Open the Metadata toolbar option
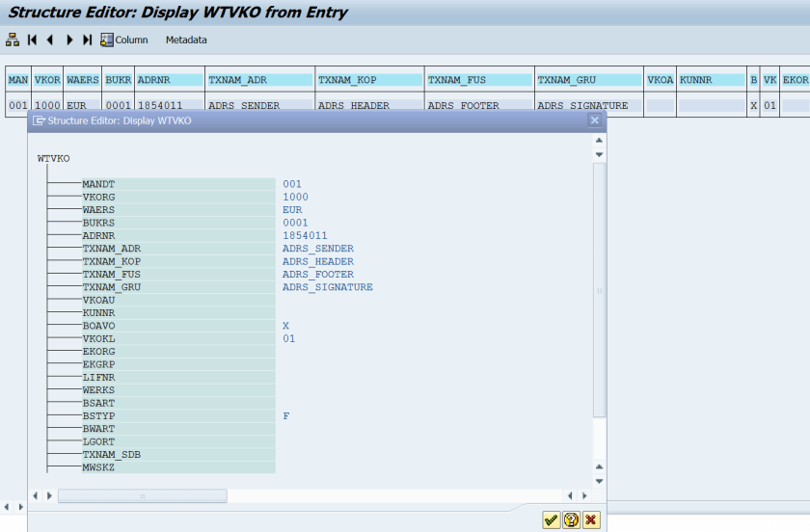The height and width of the screenshot is (532, 810). 186,40
